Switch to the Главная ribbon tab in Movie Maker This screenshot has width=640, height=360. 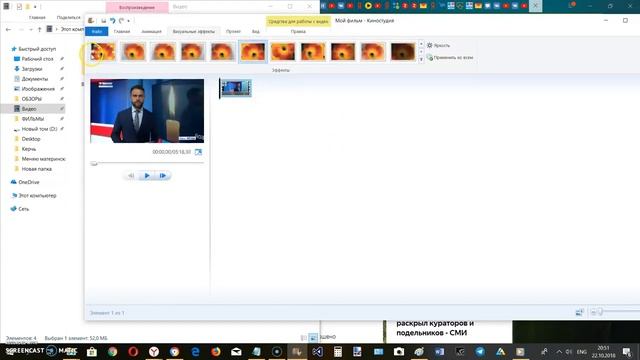point(122,31)
